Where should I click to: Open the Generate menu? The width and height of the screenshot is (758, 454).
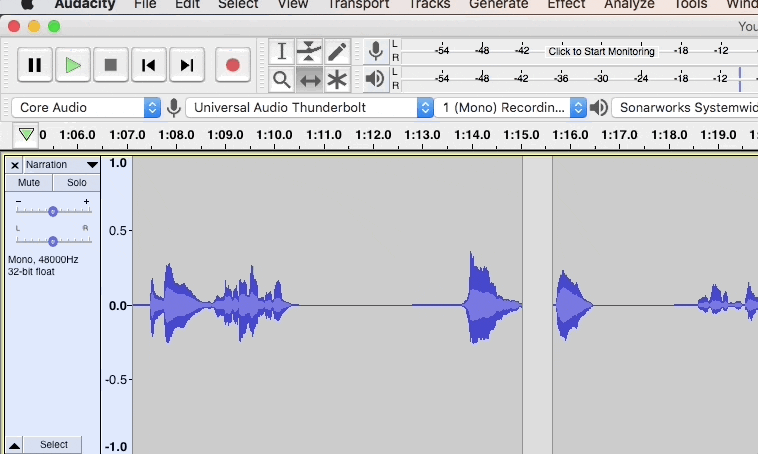(x=498, y=4)
